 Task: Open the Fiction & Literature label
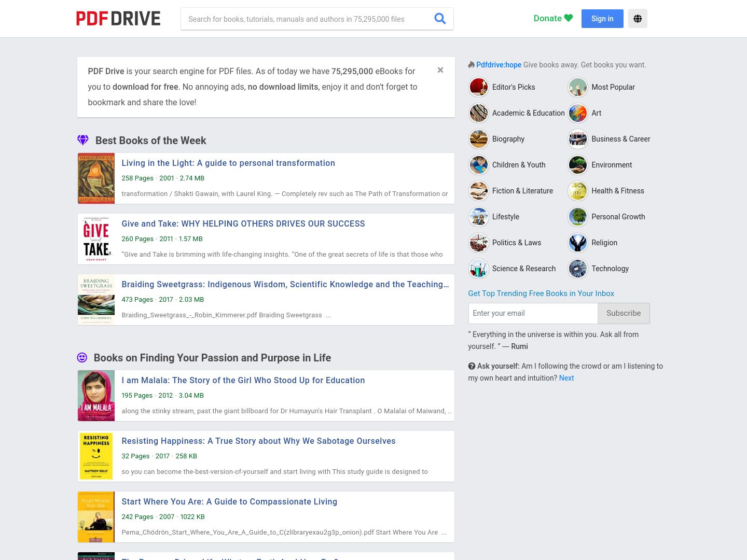point(522,191)
